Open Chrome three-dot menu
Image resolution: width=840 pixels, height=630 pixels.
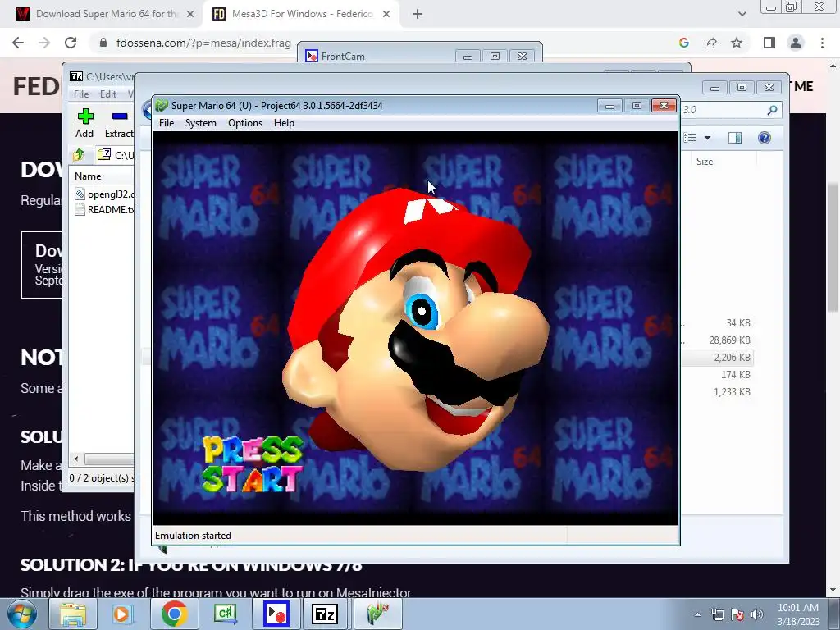point(822,43)
